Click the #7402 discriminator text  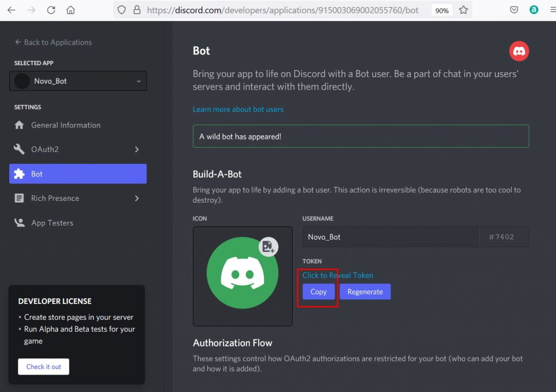(x=501, y=237)
